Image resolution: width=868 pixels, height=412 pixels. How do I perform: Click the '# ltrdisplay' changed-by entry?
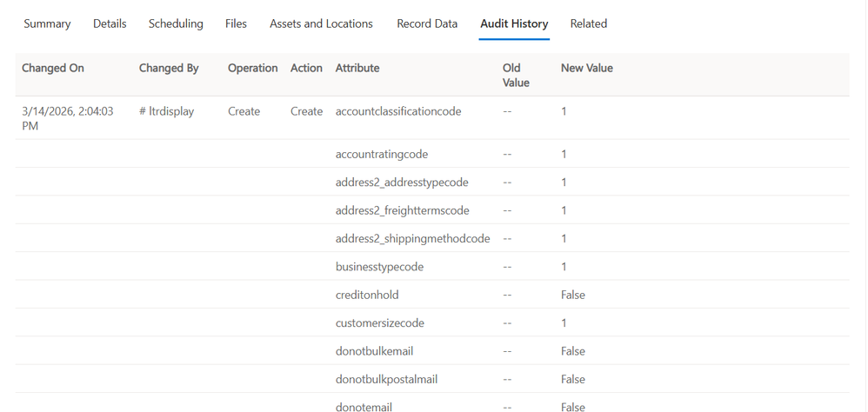pyautogui.click(x=167, y=111)
